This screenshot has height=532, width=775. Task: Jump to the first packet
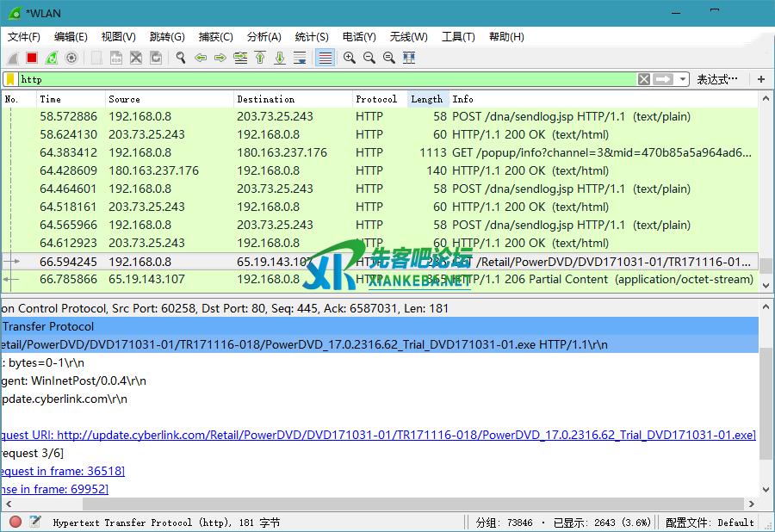260,58
